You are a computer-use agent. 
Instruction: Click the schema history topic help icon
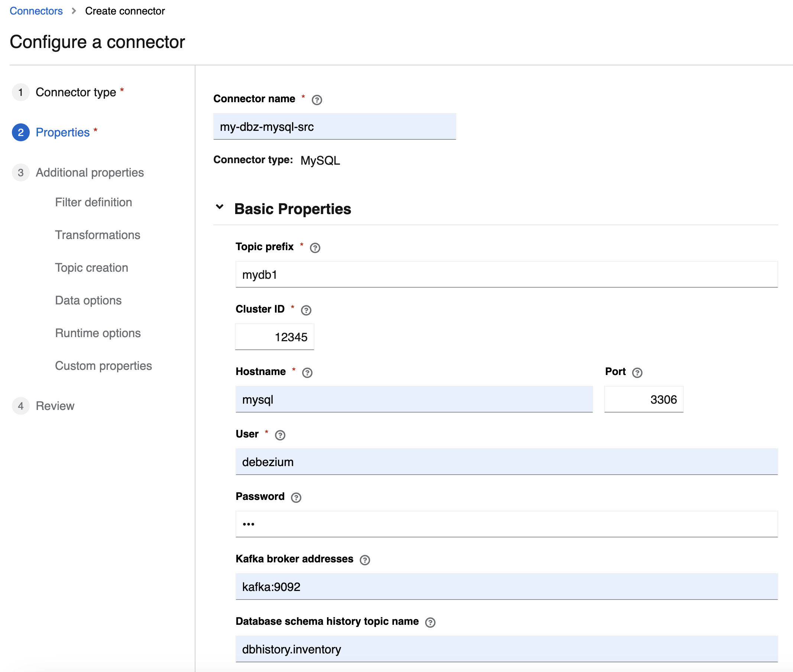pos(430,623)
